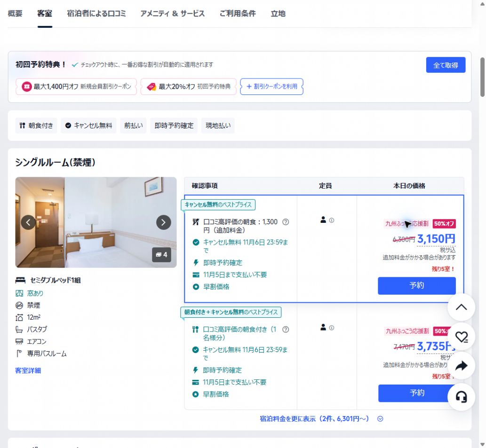Viewport: 486px width, 448px height.
Task: Click the 50%オフ badge above 3,150円
Action: [444, 224]
